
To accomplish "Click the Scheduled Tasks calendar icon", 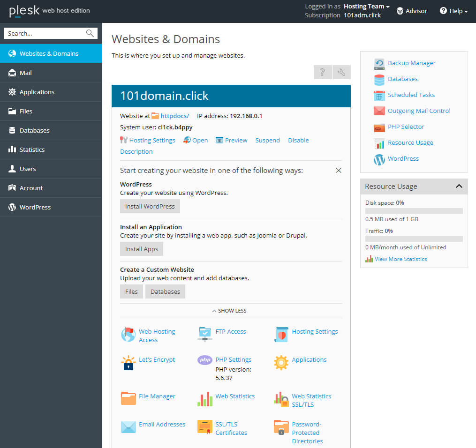I will tap(379, 95).
